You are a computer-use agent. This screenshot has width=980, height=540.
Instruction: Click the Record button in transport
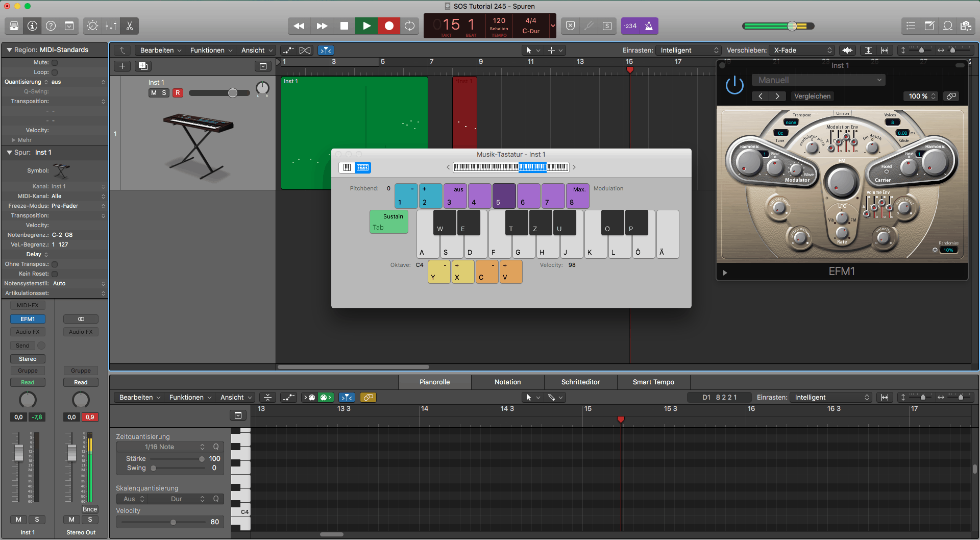389,26
